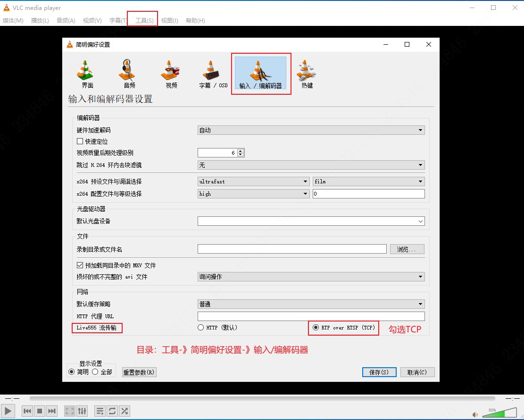This screenshot has height=420, width=524.
Task: Click the playback seek bar
Action: coord(262,398)
